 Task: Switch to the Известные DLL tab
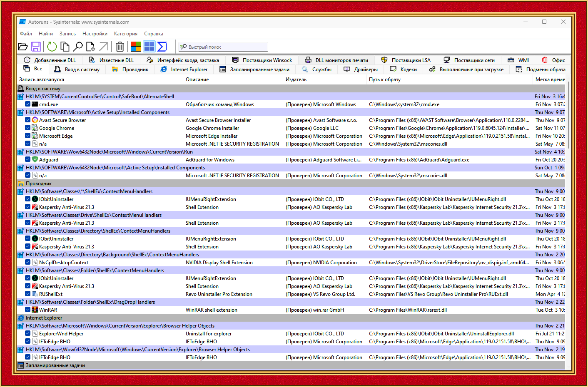coord(111,60)
